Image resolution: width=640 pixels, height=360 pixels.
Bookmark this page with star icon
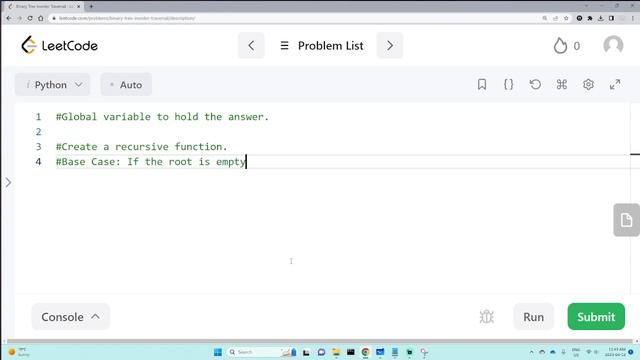pos(566,18)
